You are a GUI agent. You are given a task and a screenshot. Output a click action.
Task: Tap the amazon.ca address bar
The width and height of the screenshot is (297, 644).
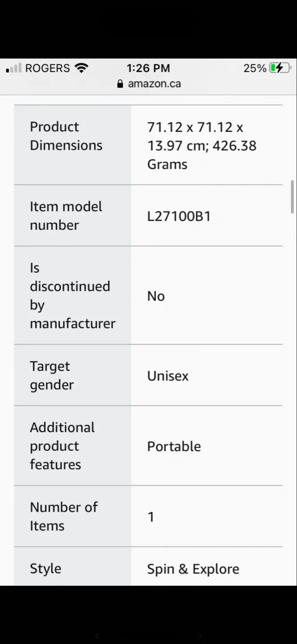coord(154,84)
